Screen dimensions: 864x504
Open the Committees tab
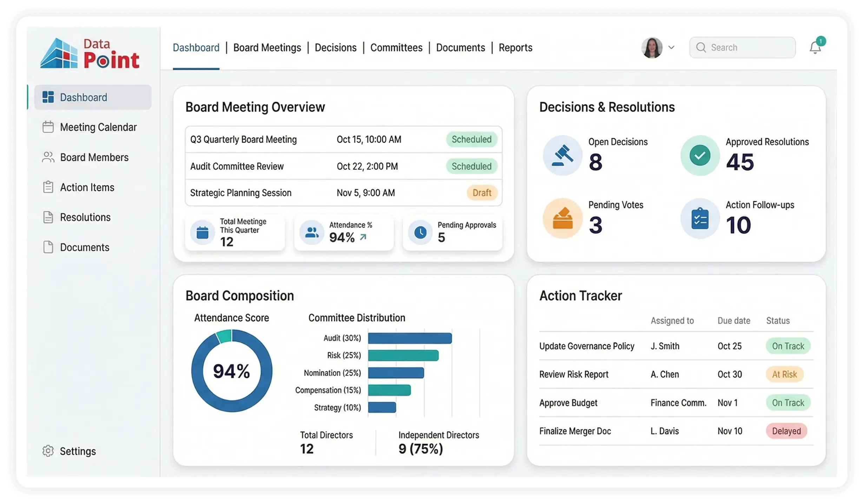pyautogui.click(x=396, y=48)
